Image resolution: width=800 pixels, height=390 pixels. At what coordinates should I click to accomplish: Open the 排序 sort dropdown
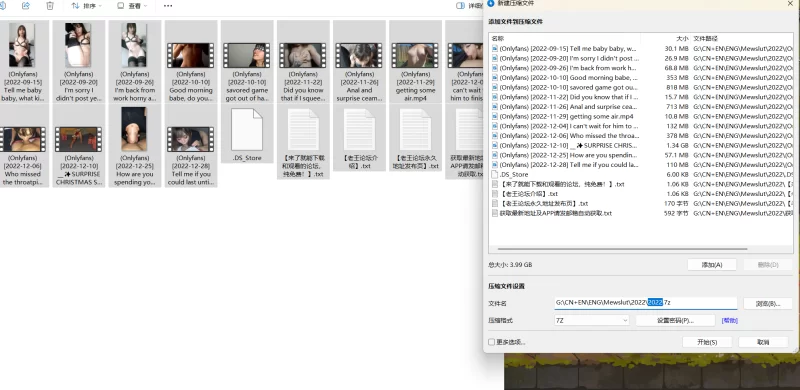86,6
